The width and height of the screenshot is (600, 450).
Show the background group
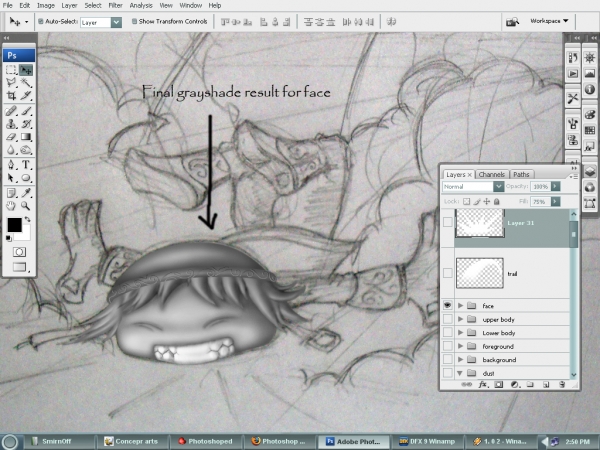[x=447, y=359]
